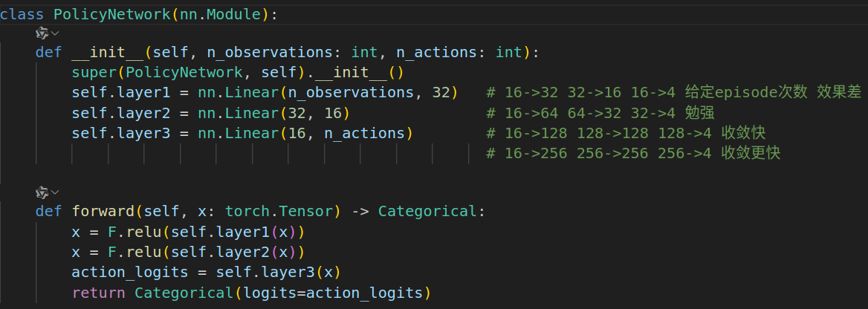This screenshot has width=868, height=309.
Task: Expand the chevron beside the forward code lens icon
Action: pyautogui.click(x=55, y=192)
